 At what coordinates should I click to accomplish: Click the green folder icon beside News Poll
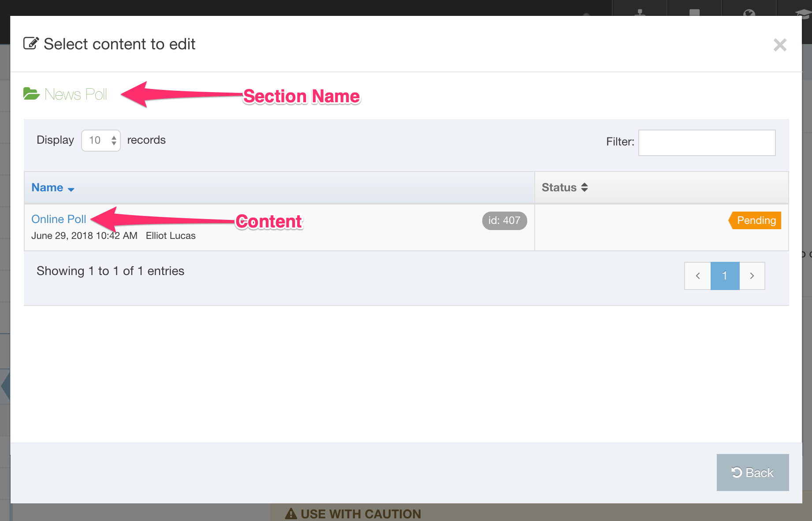(x=31, y=94)
